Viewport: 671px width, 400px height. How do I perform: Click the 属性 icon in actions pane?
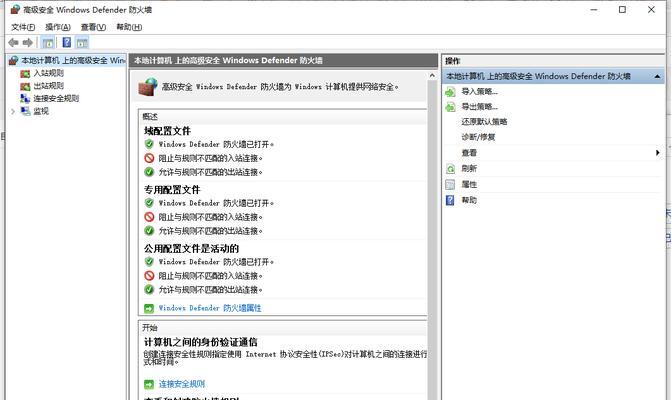[x=450, y=184]
